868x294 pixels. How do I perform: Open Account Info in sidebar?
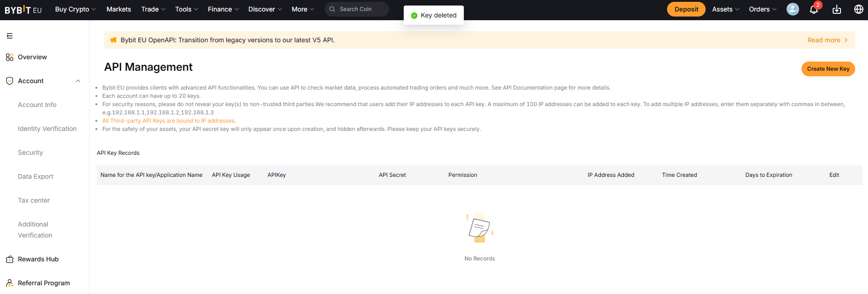(37, 105)
